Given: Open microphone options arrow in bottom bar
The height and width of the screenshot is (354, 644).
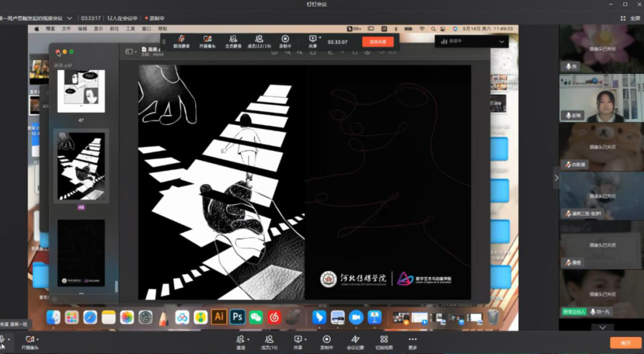Looking at the screenshot, I should pyautogui.click(x=8, y=340).
